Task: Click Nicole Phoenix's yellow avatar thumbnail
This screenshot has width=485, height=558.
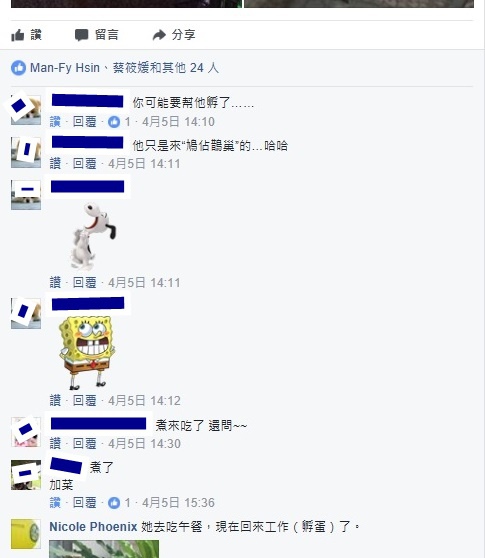Action: tap(26, 534)
